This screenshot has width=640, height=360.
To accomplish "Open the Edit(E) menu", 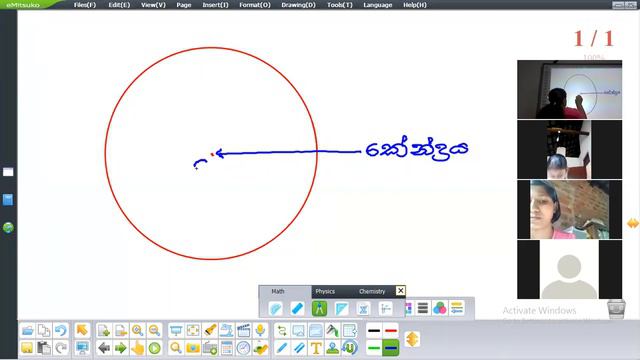I will coord(119,5).
